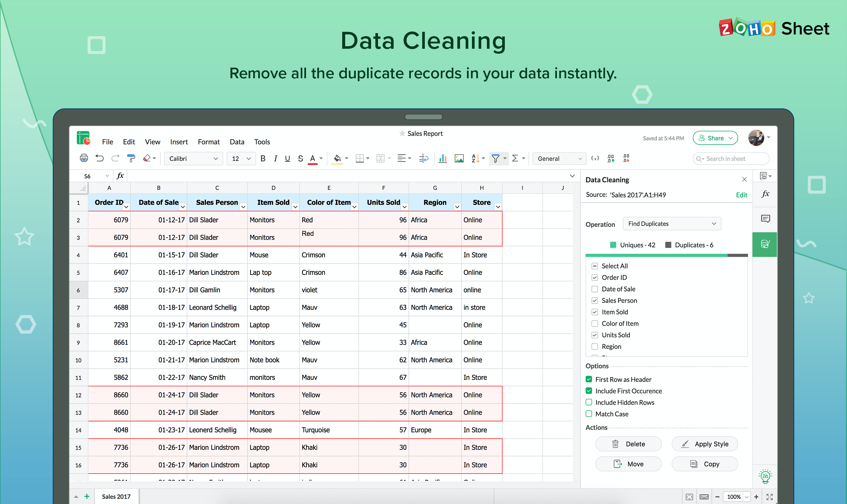Click the Edit link next to Source

click(742, 195)
